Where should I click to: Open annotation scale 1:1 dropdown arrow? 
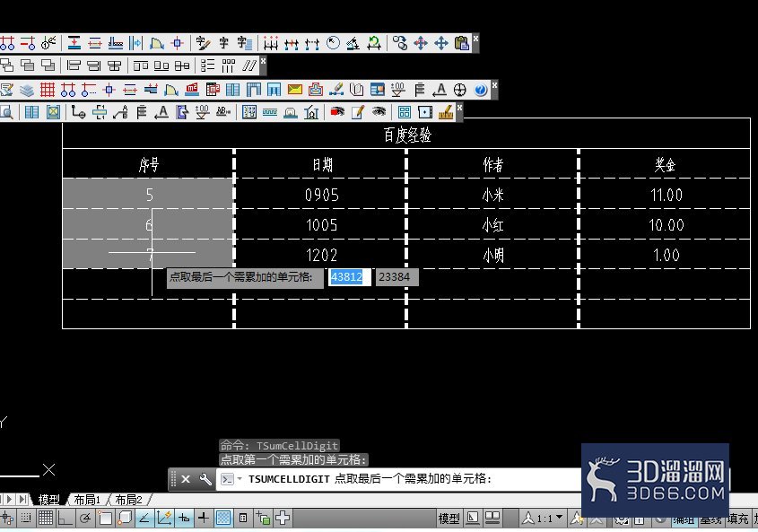coord(560,517)
